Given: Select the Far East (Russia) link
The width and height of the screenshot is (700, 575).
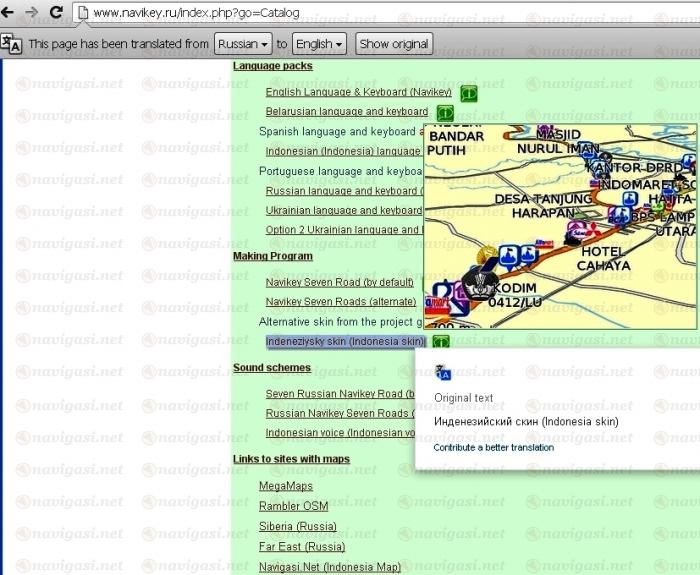Looking at the screenshot, I should coord(301,547).
